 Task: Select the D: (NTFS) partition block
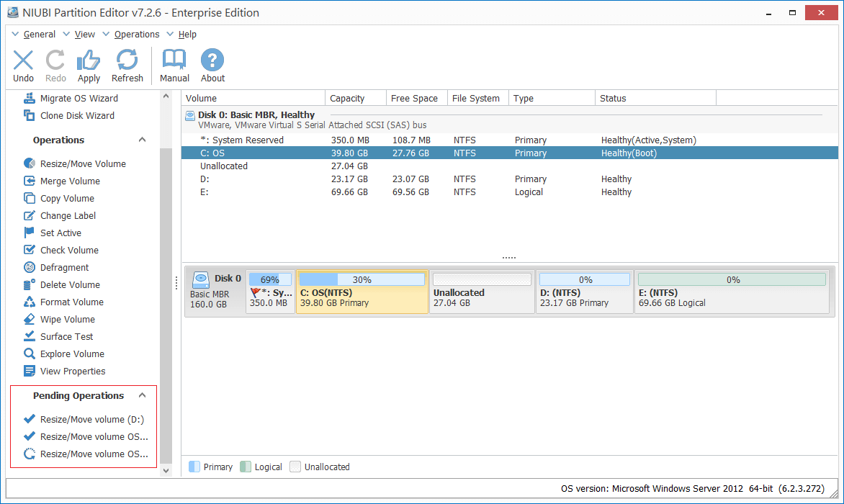[x=585, y=292]
